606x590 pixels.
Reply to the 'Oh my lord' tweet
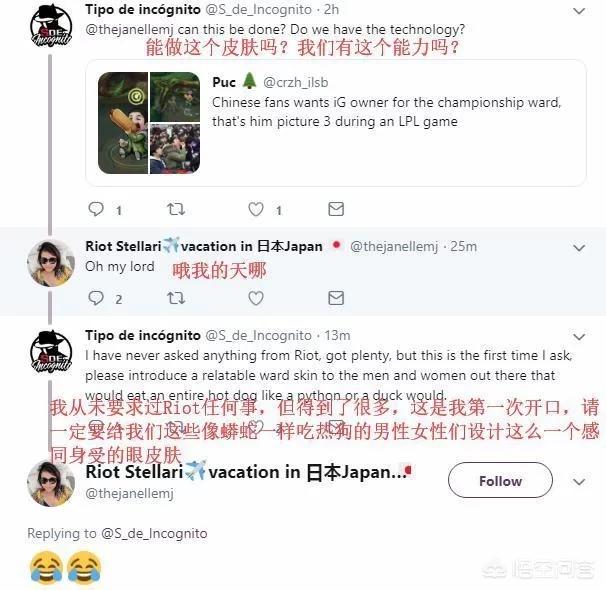pos(96,298)
